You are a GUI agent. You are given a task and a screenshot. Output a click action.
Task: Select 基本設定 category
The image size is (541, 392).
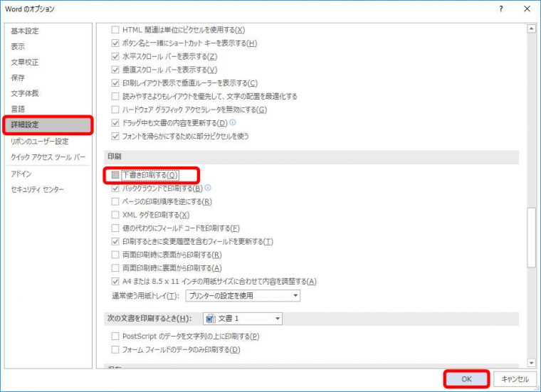48,31
